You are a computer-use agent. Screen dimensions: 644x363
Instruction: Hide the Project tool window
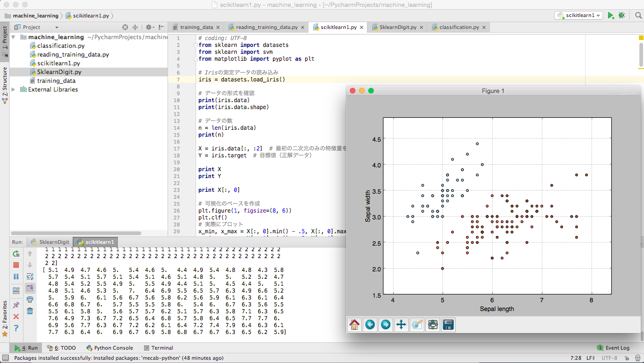pos(162,27)
